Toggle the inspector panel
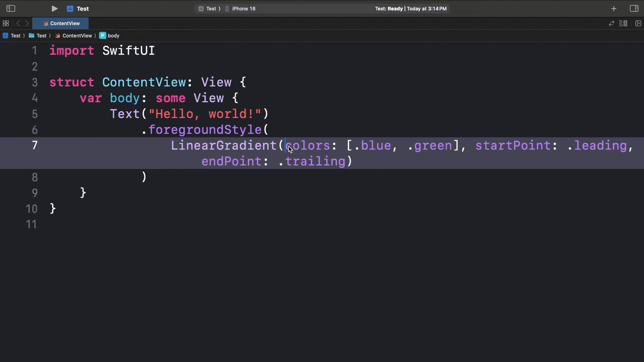The width and height of the screenshot is (644, 362). coord(634,9)
